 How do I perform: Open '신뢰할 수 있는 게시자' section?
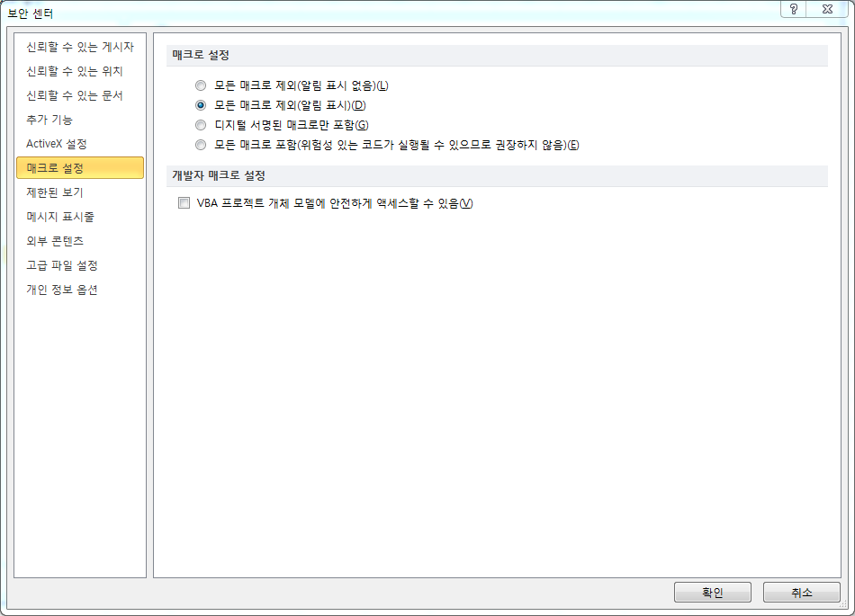80,47
